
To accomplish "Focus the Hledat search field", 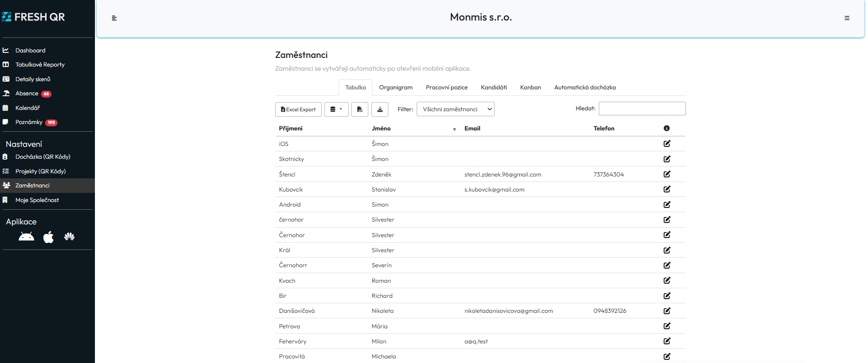I will (642, 109).
